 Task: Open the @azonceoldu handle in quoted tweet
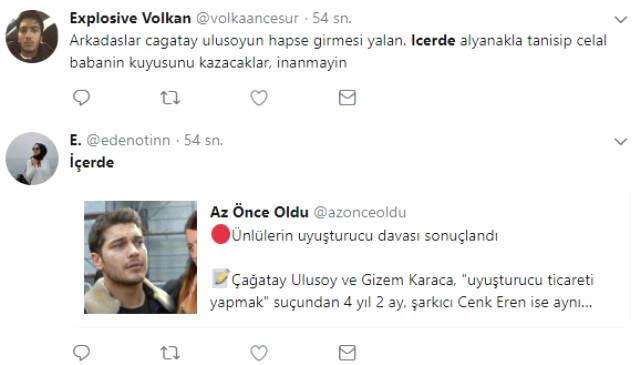pyautogui.click(x=360, y=212)
